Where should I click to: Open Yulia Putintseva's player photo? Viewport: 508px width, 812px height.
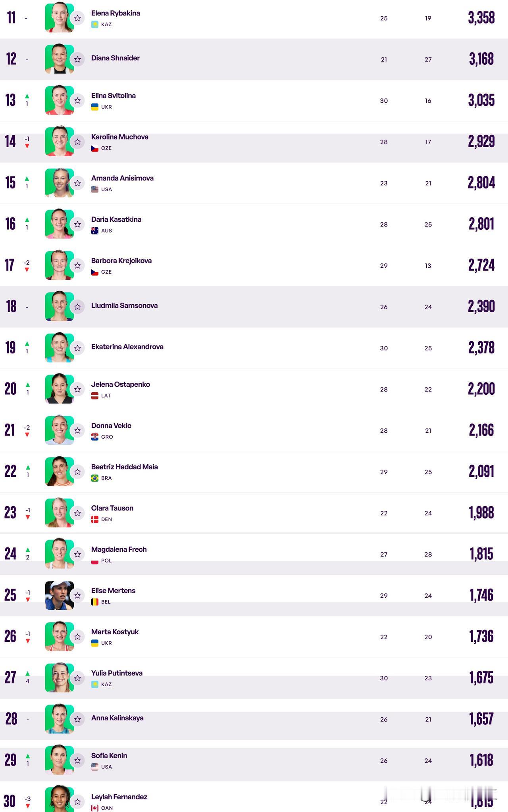(60, 678)
